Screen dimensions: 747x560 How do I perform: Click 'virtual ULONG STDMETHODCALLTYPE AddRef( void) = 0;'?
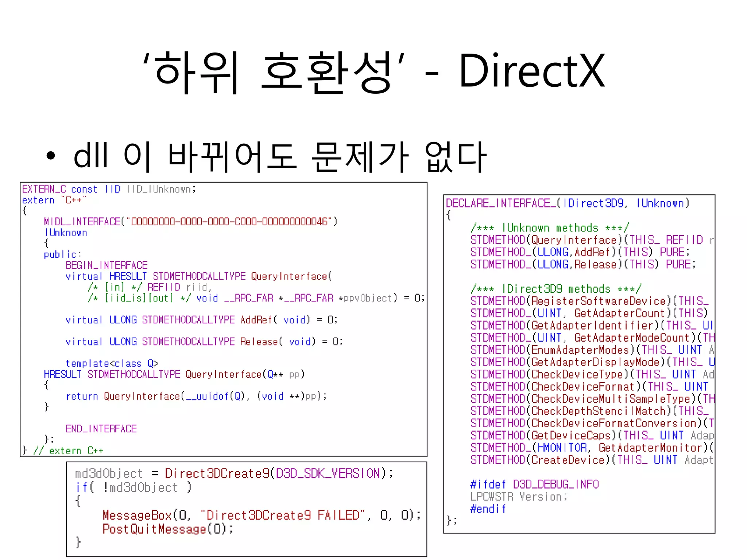tap(202, 320)
